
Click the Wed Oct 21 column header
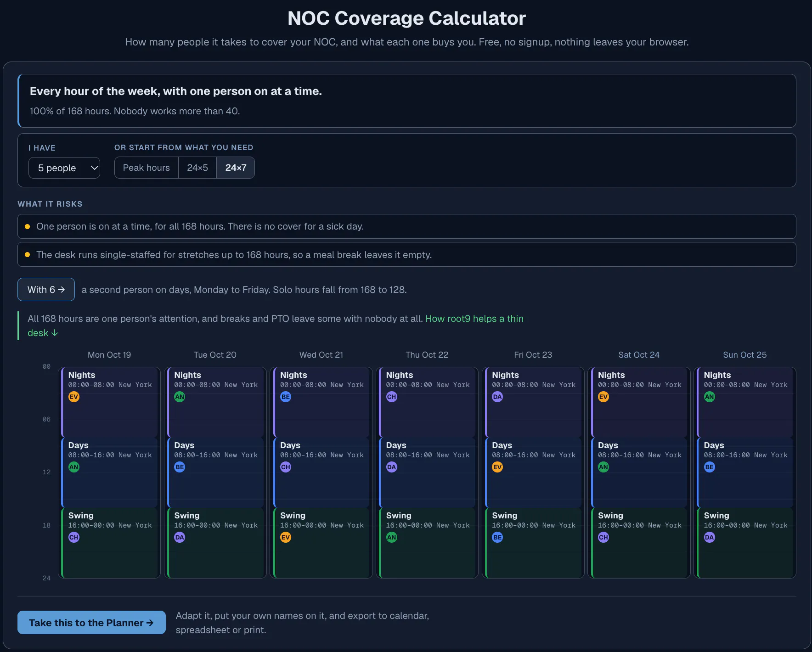[321, 355]
